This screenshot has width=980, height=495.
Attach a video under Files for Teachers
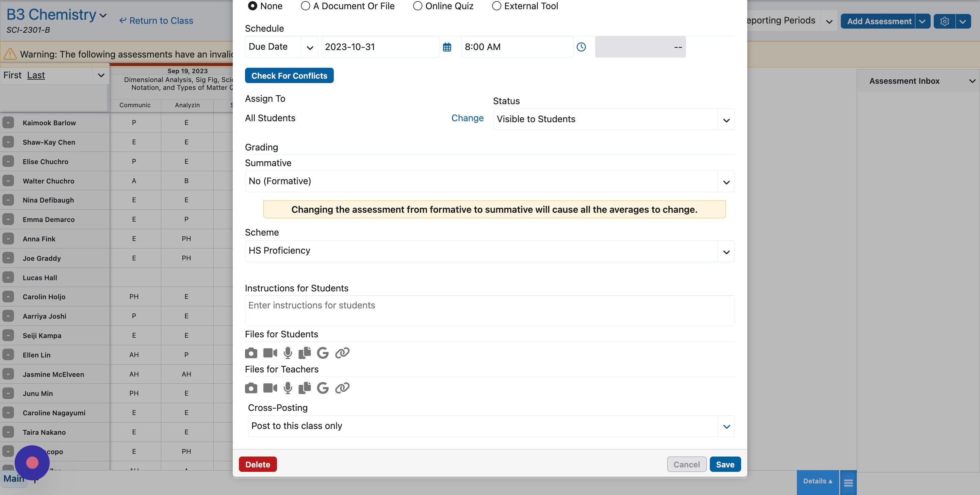pyautogui.click(x=271, y=388)
